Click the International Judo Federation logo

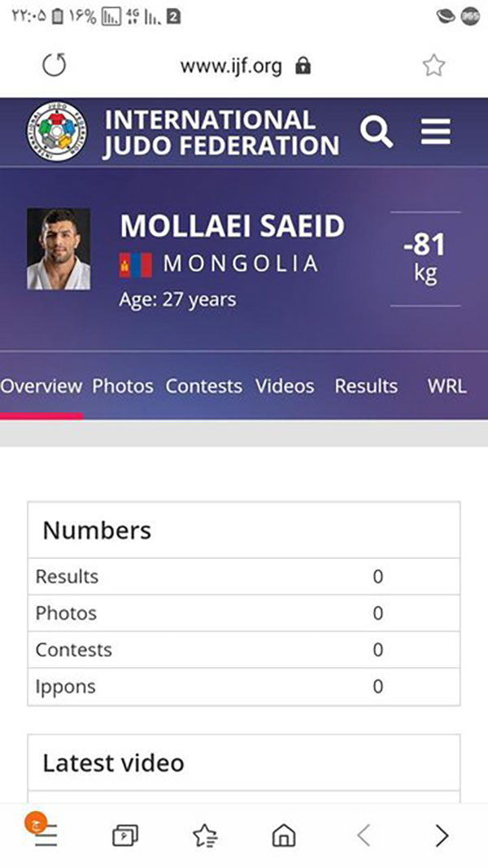coord(56,132)
